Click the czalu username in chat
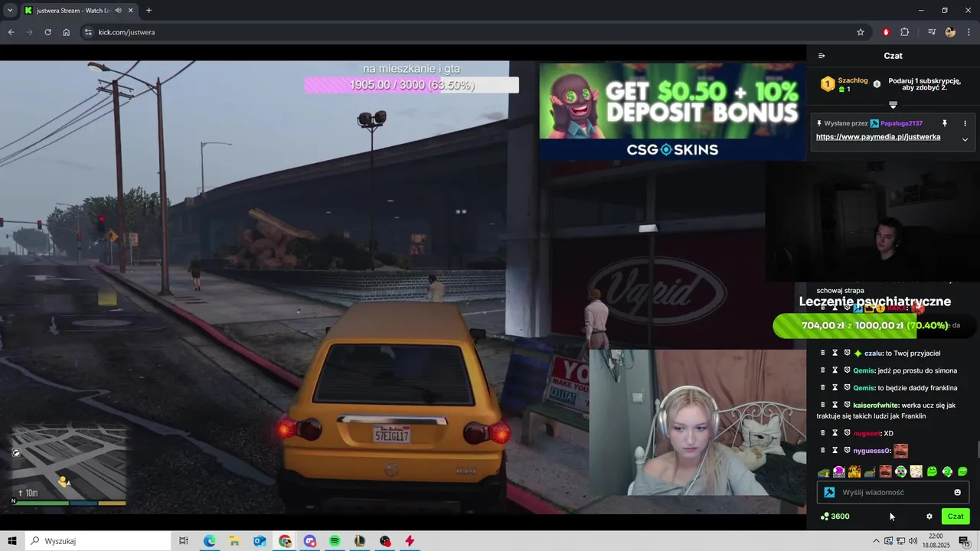Image resolution: width=980 pixels, height=551 pixels. 873,354
